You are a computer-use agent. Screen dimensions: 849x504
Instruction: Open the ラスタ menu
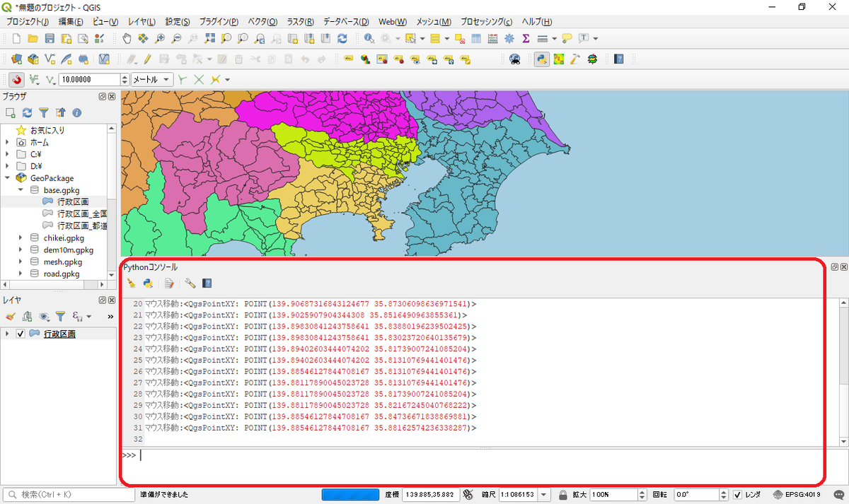[x=301, y=22]
